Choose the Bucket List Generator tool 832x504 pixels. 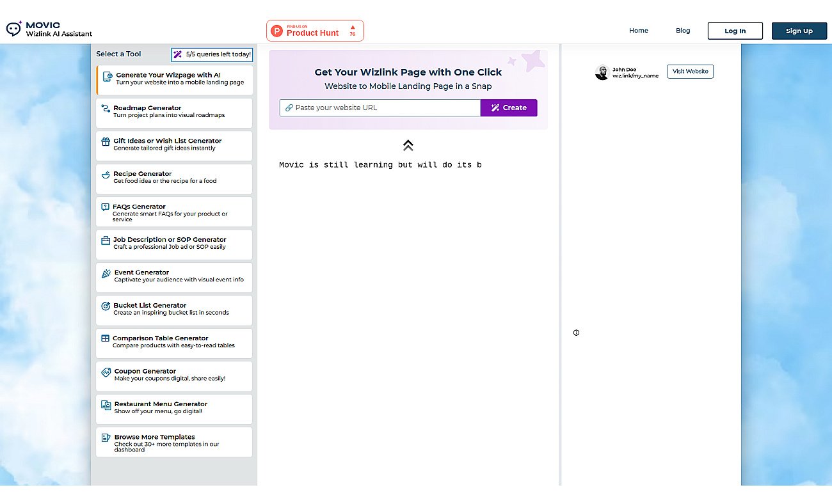(174, 311)
